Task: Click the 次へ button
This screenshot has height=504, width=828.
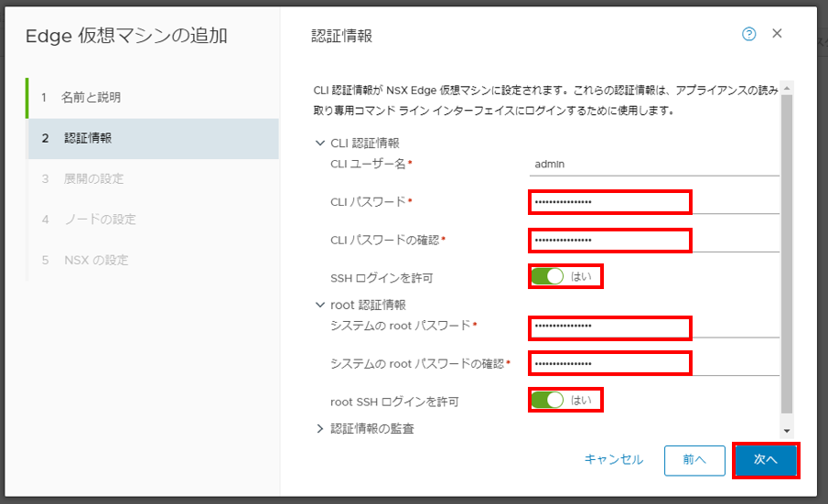Action: (x=766, y=460)
